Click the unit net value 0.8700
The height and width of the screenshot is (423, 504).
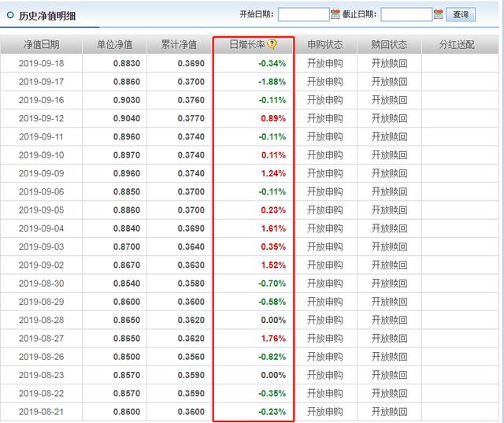pos(127,247)
